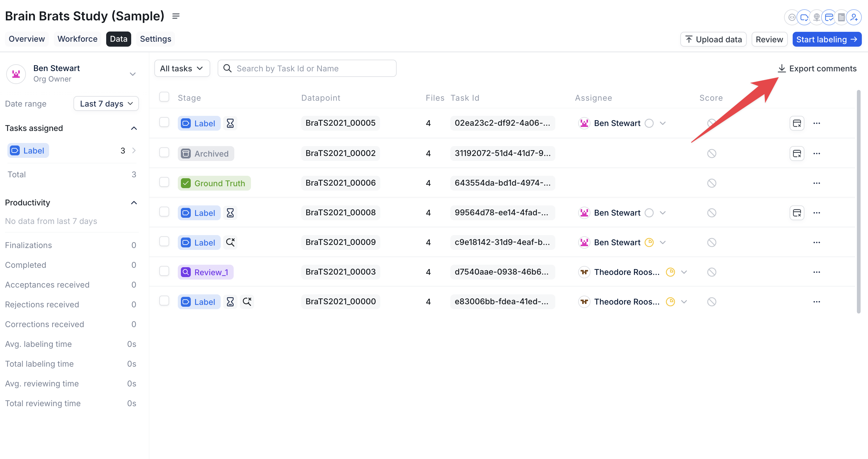868x459 pixels.
Task: Open assignee dropdown for BraTS2021_00005
Action: point(662,123)
